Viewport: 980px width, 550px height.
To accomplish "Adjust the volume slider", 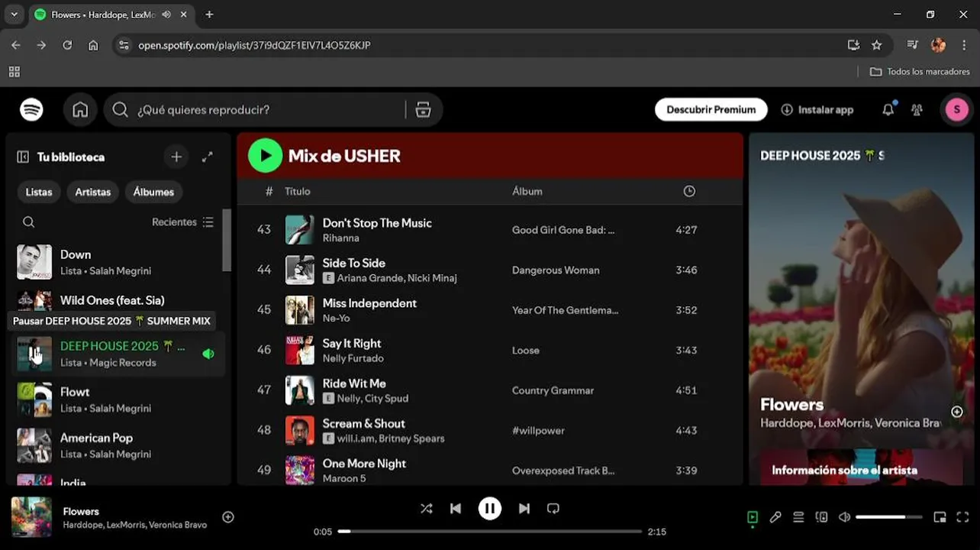I will click(891, 517).
